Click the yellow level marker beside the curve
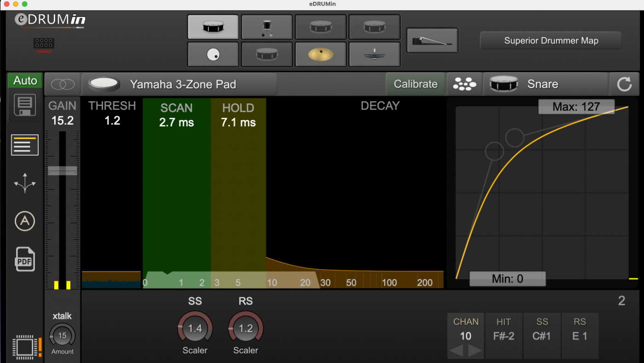Viewport: 644px width, 363px height. click(x=633, y=278)
